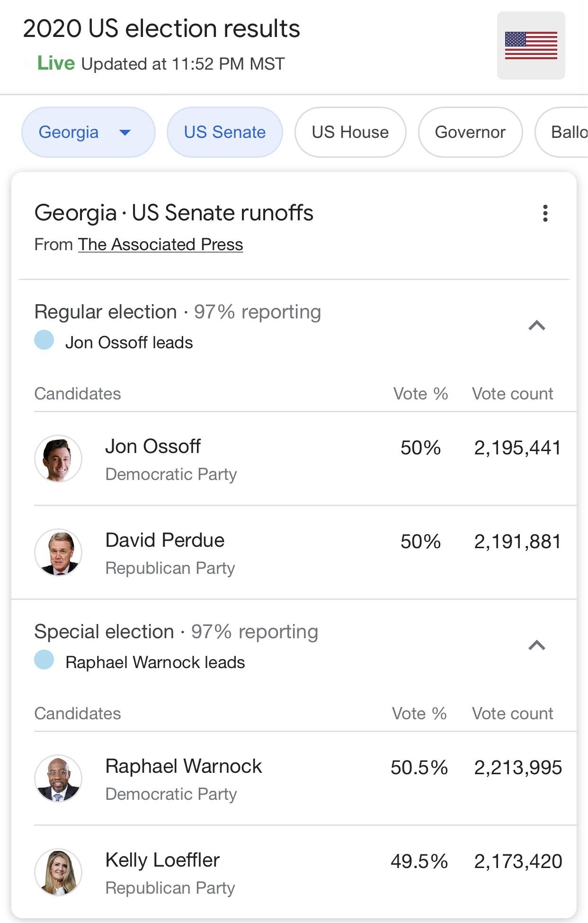Tap Raphael Warnock's profile photo
Screen dimensions: 588x923
(x=58, y=778)
